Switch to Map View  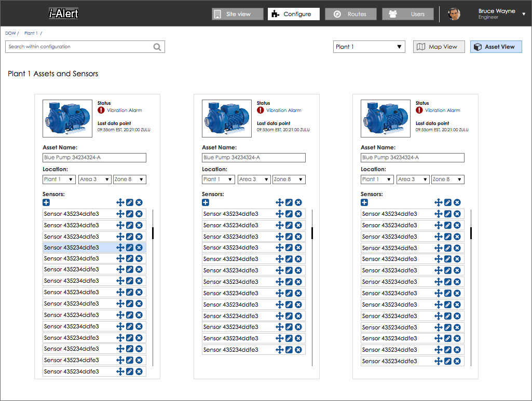[x=439, y=47]
